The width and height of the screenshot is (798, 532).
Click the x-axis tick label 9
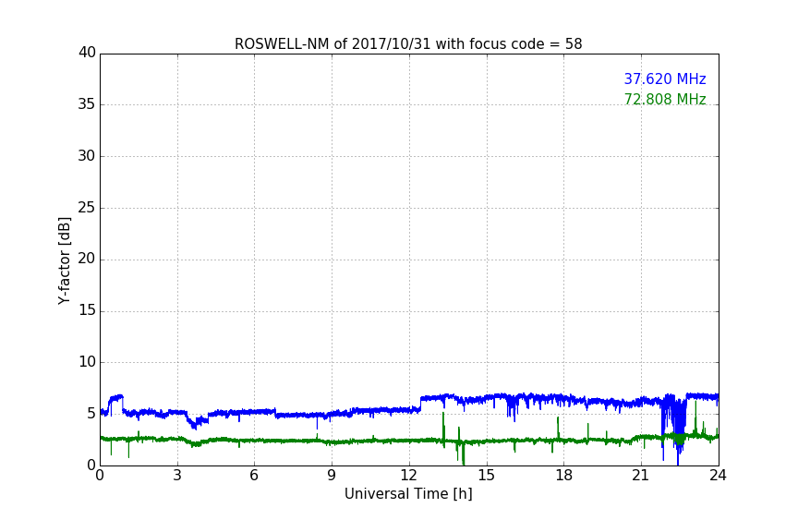[x=332, y=476]
